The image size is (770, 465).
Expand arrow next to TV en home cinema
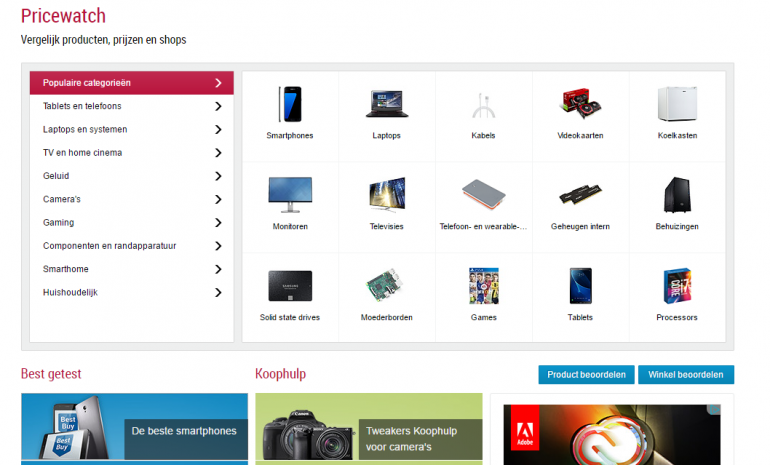coord(219,153)
